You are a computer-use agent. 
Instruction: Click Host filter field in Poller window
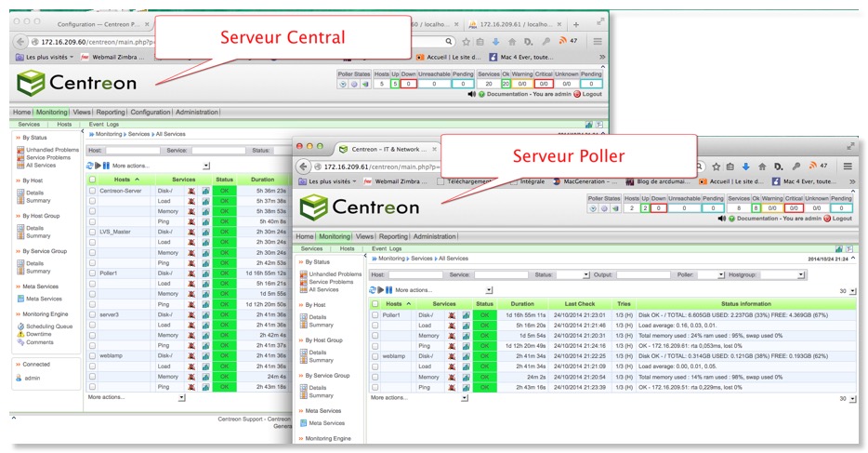415,274
